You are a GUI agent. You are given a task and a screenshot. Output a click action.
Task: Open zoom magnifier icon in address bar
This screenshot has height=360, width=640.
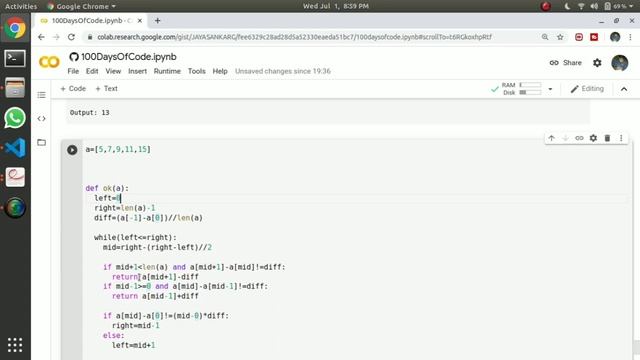(545, 37)
